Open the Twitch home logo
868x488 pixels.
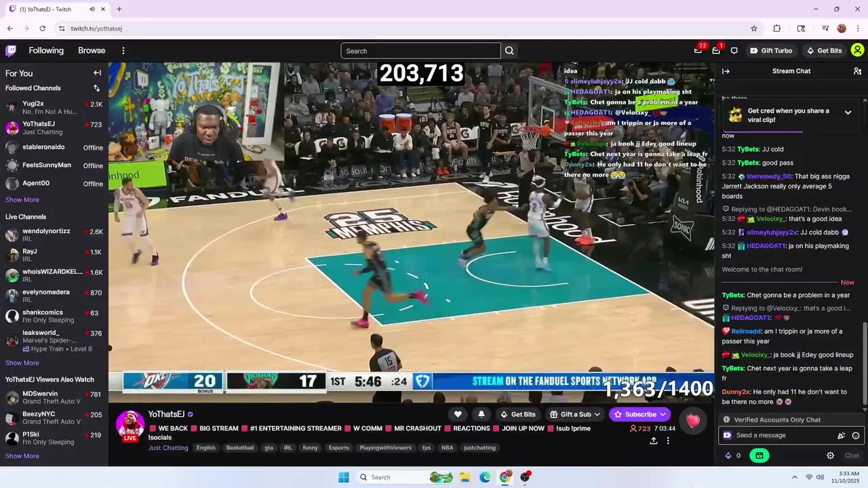(11, 51)
